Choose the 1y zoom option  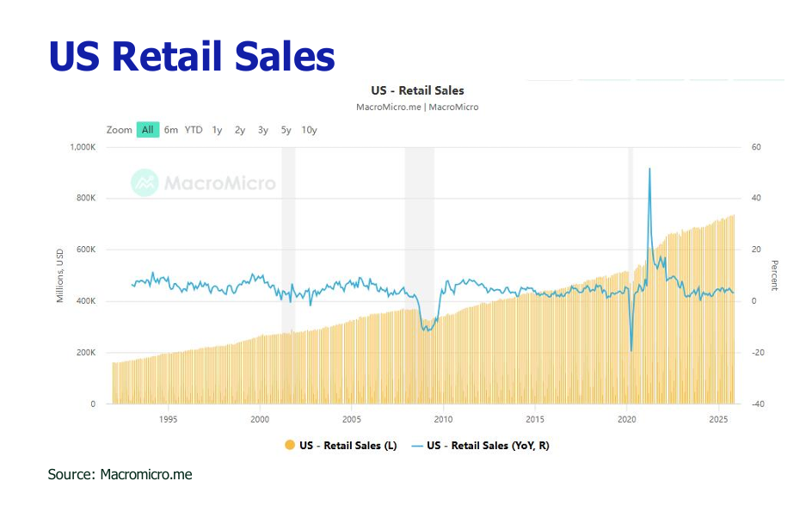[x=217, y=130]
